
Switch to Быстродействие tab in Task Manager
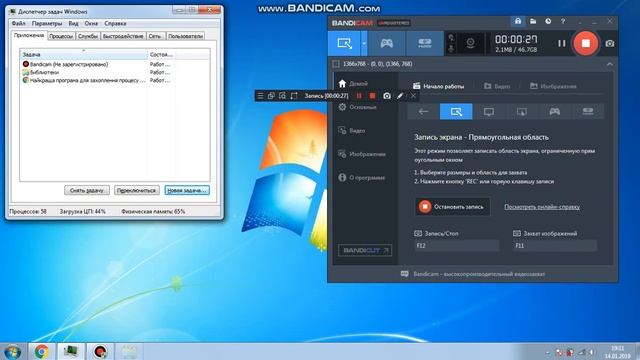tap(123, 36)
